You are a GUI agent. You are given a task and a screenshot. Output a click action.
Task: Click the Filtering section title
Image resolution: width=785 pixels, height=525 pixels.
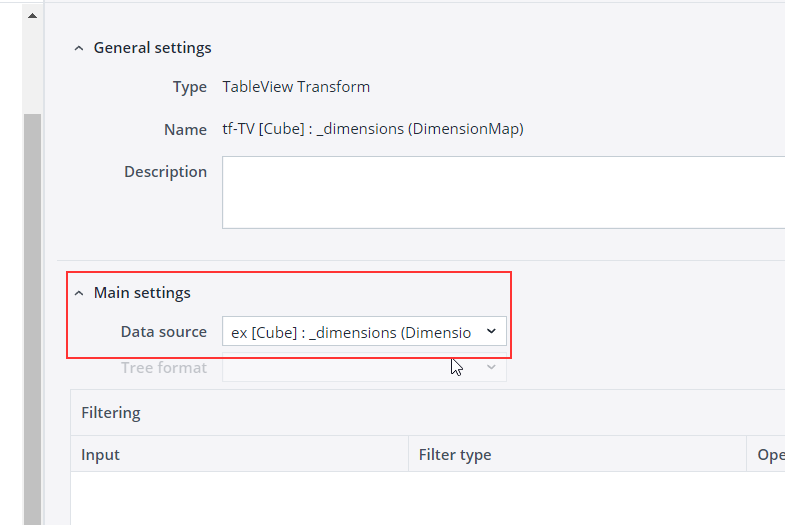[x=111, y=412]
